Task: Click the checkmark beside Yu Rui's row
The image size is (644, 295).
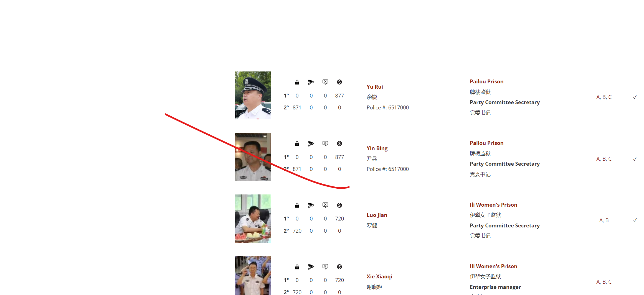Action: pos(635,97)
